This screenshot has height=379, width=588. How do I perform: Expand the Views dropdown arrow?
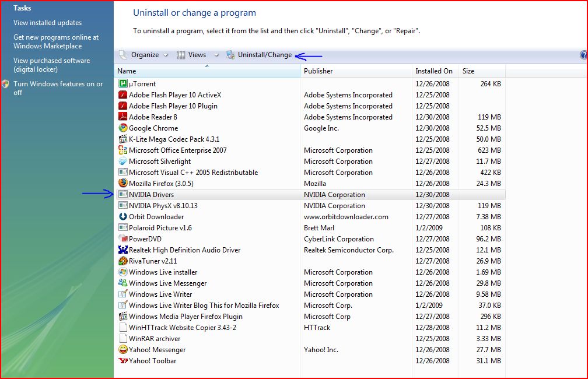pos(216,55)
